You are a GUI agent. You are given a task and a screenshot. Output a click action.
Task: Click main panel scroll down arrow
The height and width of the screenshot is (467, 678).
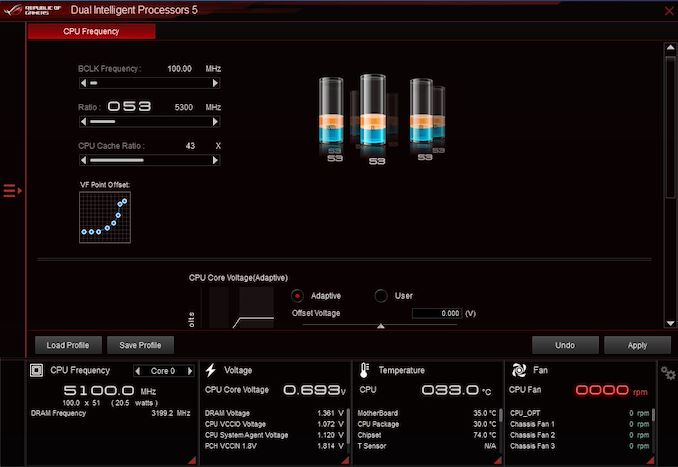click(670, 323)
